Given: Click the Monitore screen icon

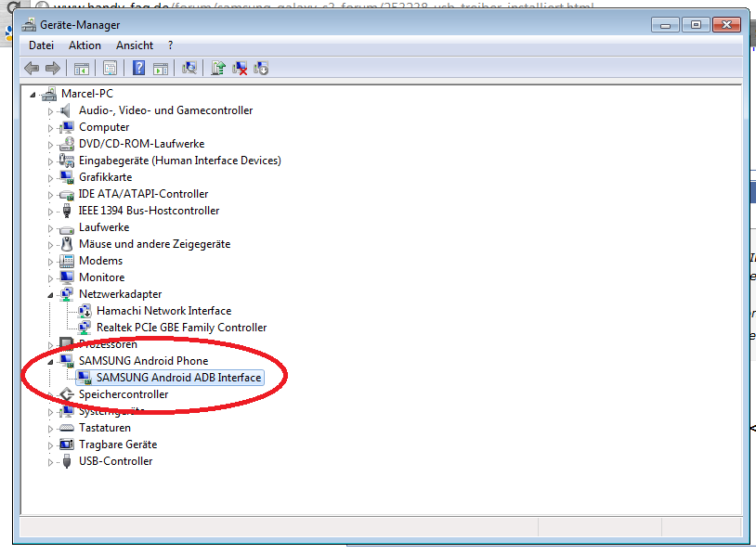Looking at the screenshot, I should (67, 277).
